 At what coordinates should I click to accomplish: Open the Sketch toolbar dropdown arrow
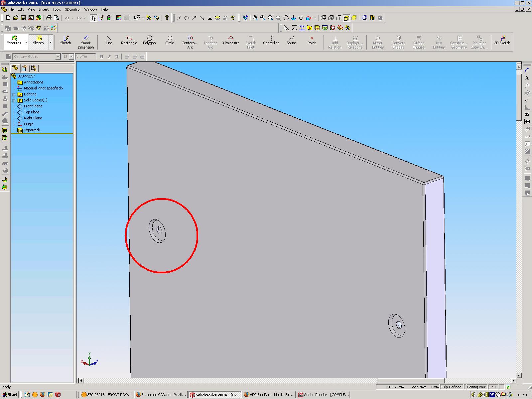tap(51, 43)
